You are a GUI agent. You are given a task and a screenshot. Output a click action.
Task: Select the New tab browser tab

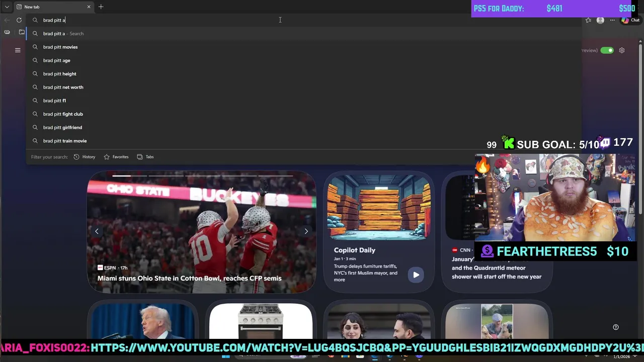click(53, 7)
